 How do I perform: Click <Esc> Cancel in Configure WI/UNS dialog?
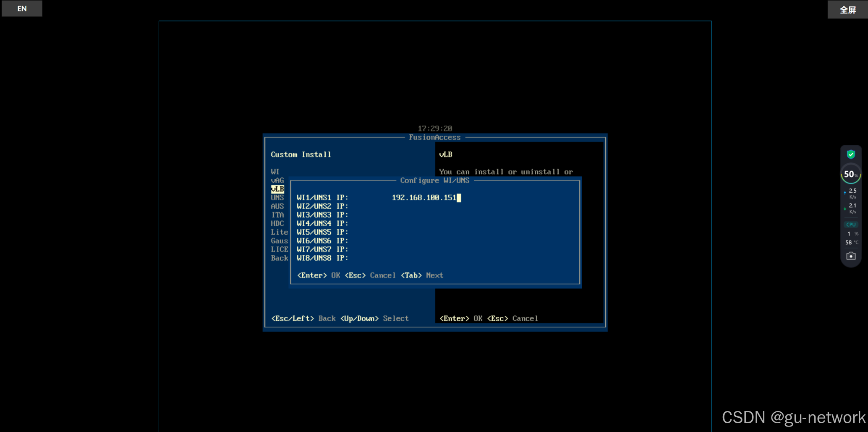(x=370, y=275)
